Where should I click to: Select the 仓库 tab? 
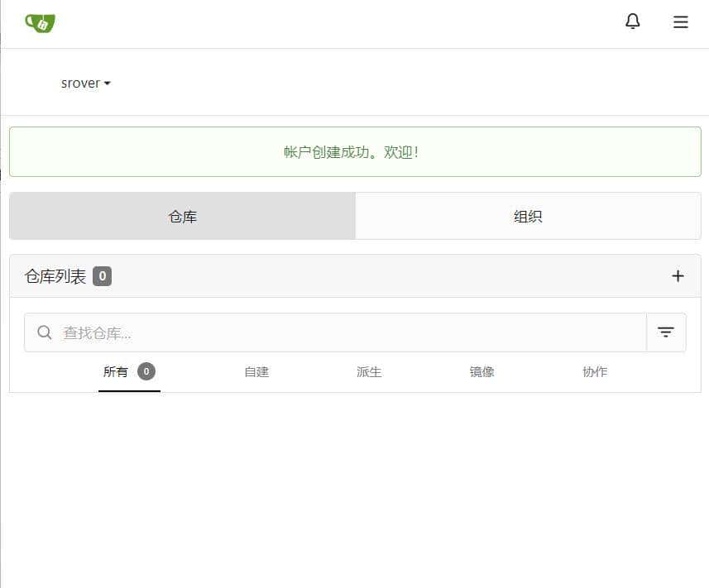(x=182, y=216)
